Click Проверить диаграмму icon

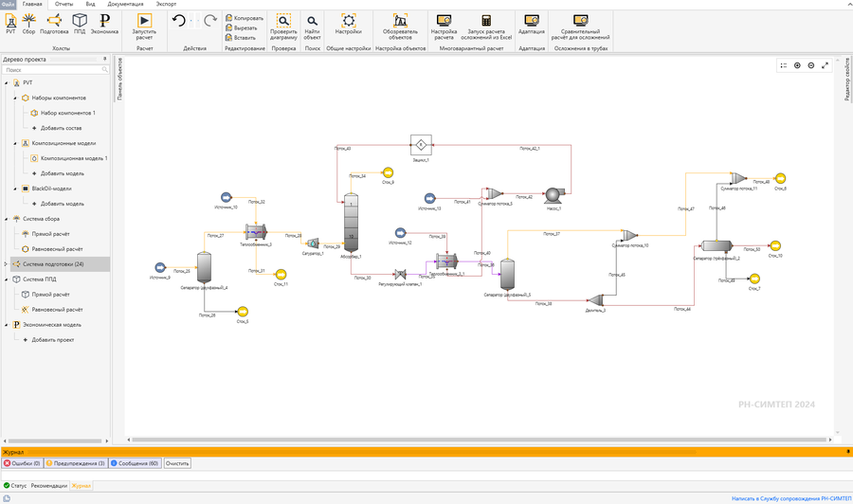click(x=283, y=27)
